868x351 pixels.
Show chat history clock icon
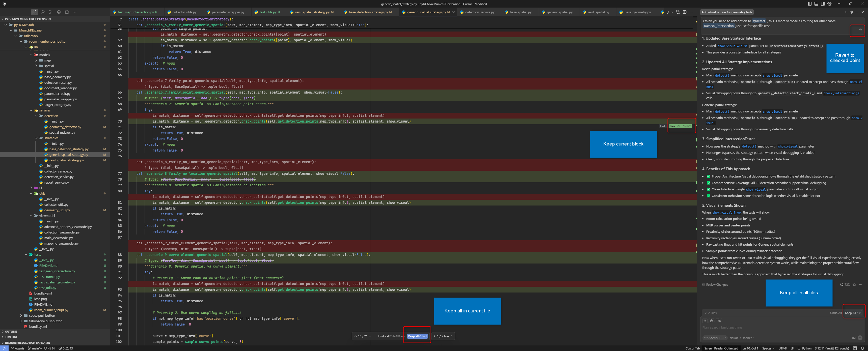click(x=851, y=12)
